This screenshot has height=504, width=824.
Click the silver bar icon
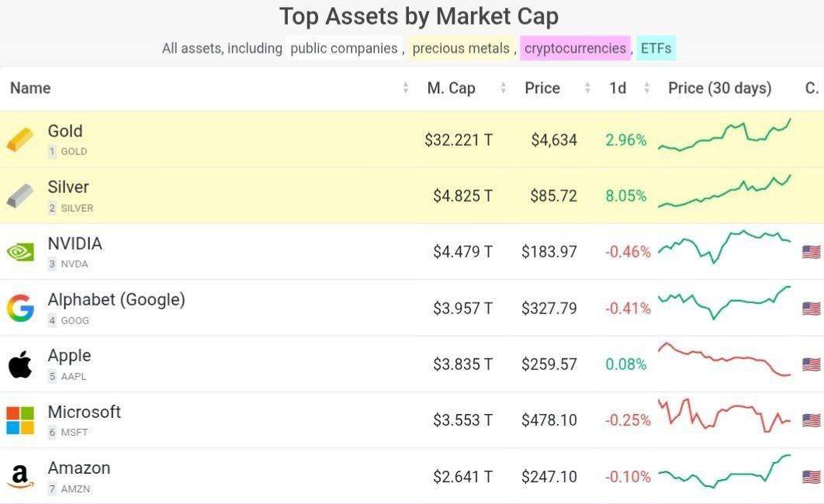click(x=21, y=196)
